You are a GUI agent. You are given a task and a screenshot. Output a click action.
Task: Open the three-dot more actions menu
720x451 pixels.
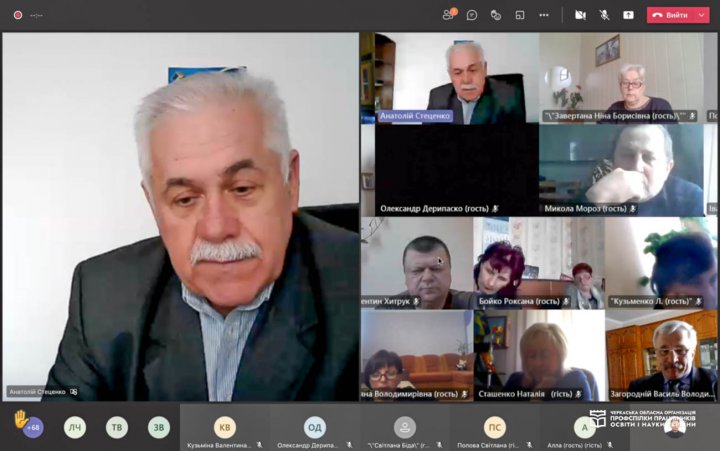[x=544, y=15]
